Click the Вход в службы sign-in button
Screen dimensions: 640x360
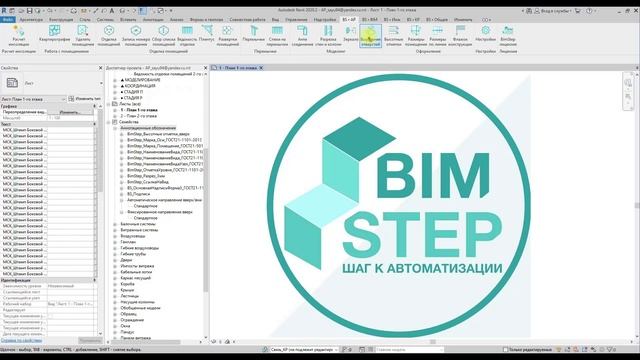pyautogui.click(x=553, y=11)
